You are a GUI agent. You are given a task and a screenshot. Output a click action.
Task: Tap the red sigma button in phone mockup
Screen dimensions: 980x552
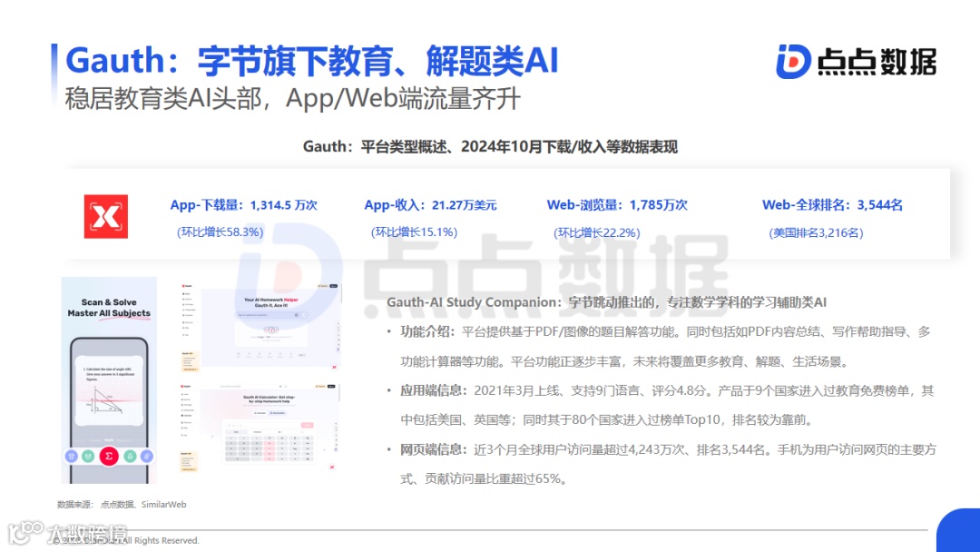109,456
